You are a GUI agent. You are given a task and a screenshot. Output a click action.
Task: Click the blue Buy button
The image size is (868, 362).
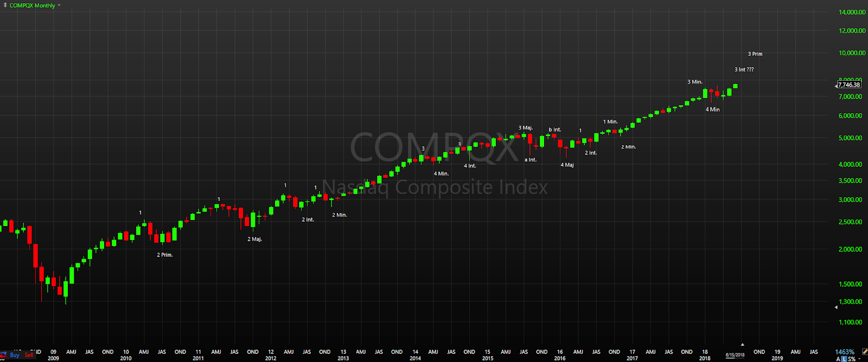pos(15,355)
